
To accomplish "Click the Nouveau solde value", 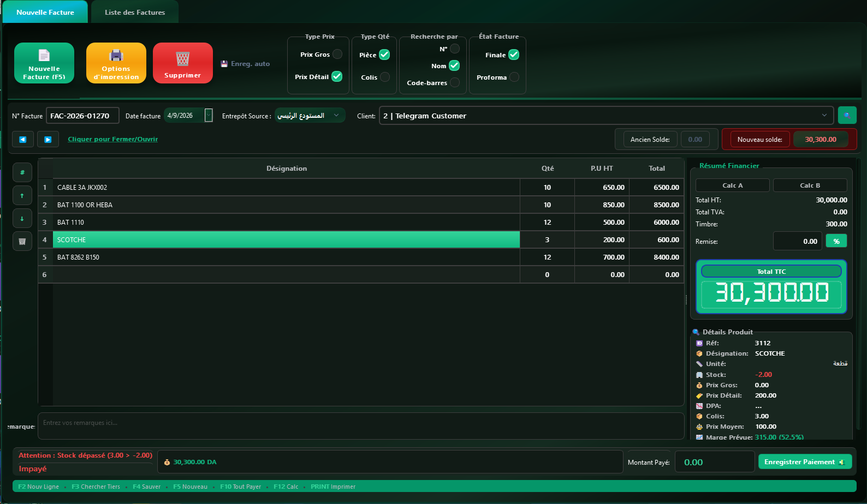I will click(821, 139).
